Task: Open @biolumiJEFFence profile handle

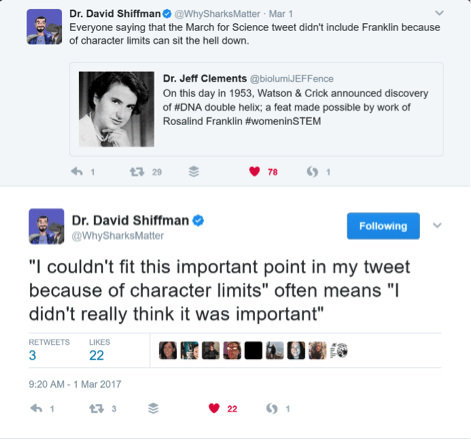Action: tap(292, 79)
